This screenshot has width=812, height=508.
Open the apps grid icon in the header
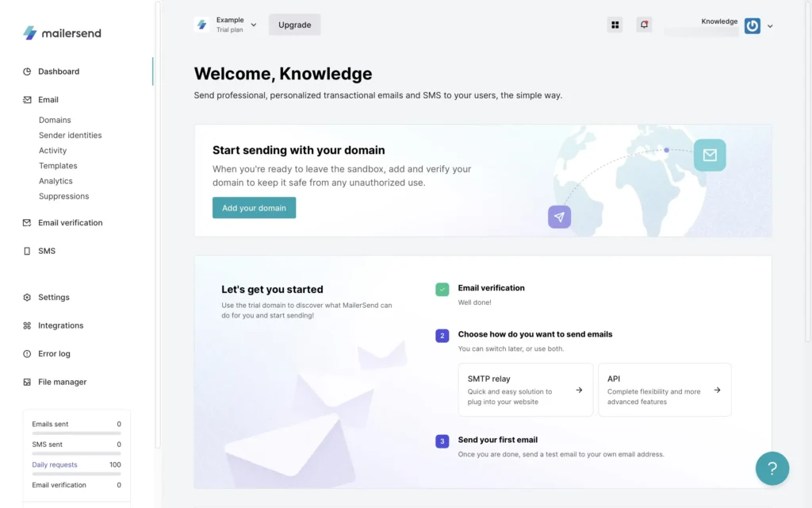point(615,25)
